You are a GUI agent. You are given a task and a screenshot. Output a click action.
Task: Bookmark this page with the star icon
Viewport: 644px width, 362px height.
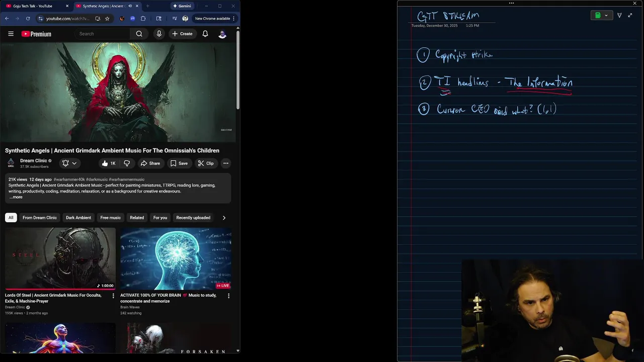(x=107, y=19)
